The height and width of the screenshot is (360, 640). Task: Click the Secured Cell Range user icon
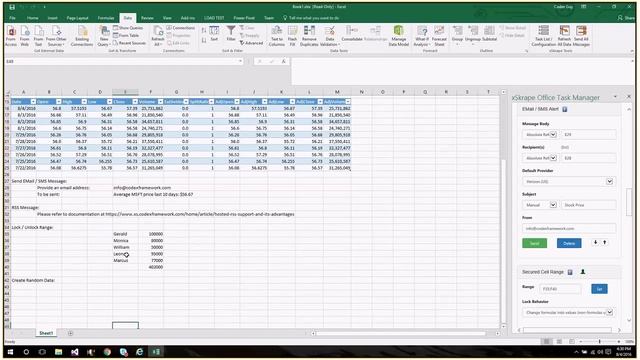tap(583, 272)
